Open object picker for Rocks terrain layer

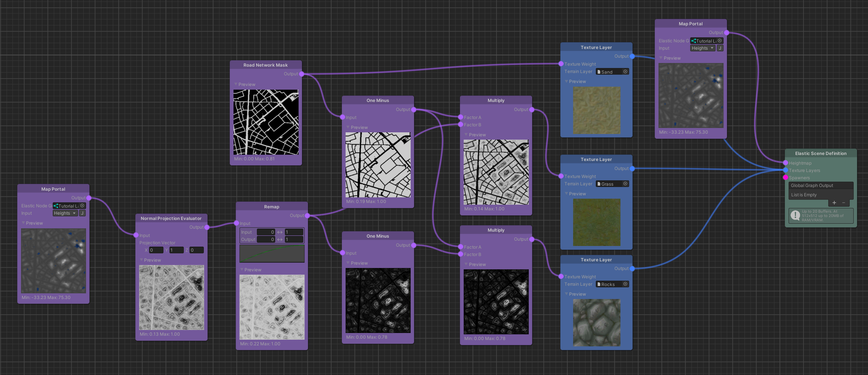click(x=625, y=284)
